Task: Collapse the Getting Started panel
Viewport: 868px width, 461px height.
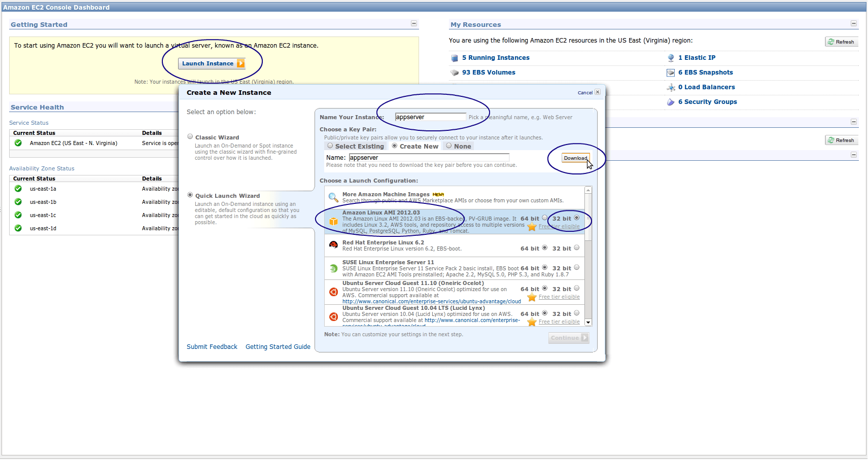Action: tap(414, 23)
